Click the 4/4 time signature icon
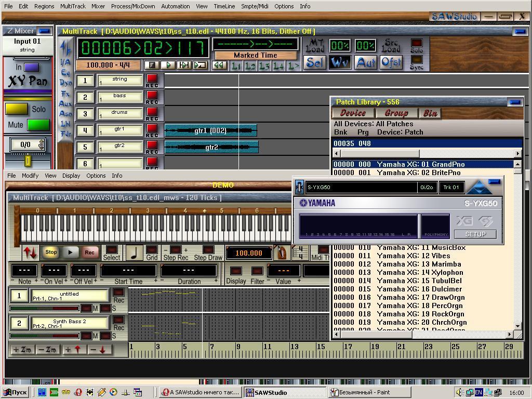 (300, 253)
